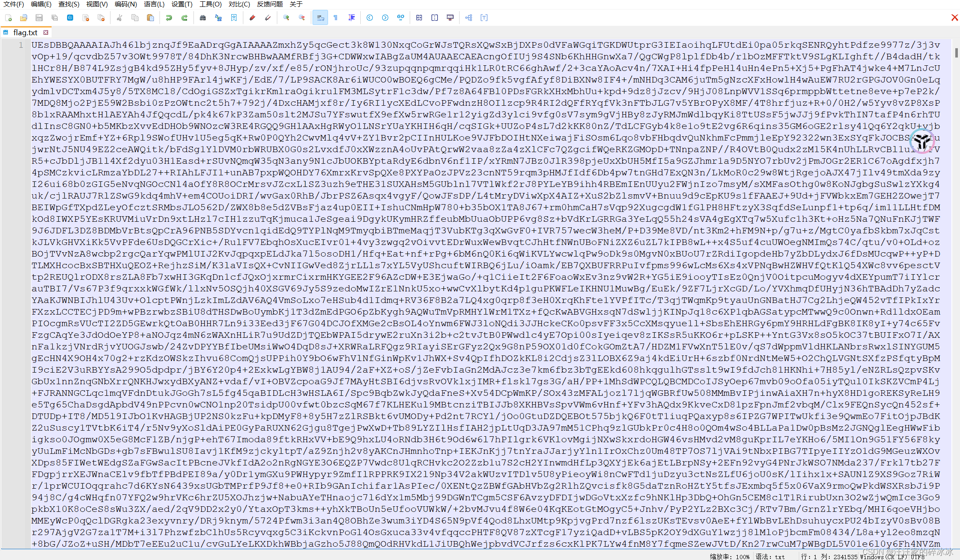Click the zoom in magnifier icon
Viewport: 960px width, 560px height.
click(x=286, y=18)
